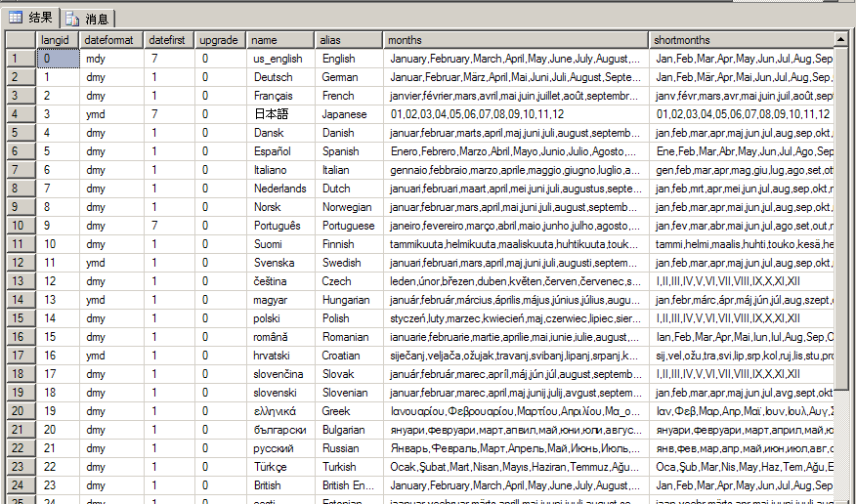Select the Dutch alias cell
Screen dimensions: 856x504
[348, 189]
